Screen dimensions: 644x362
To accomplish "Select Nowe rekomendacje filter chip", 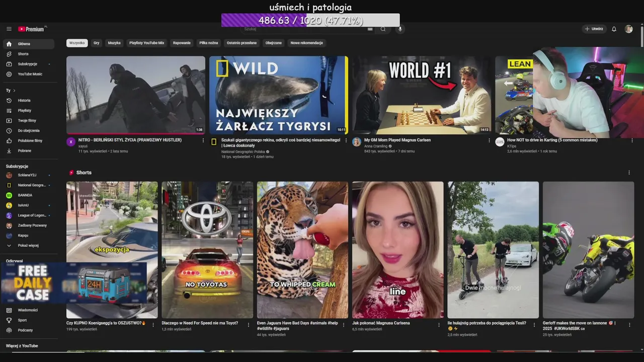I will click(x=307, y=43).
